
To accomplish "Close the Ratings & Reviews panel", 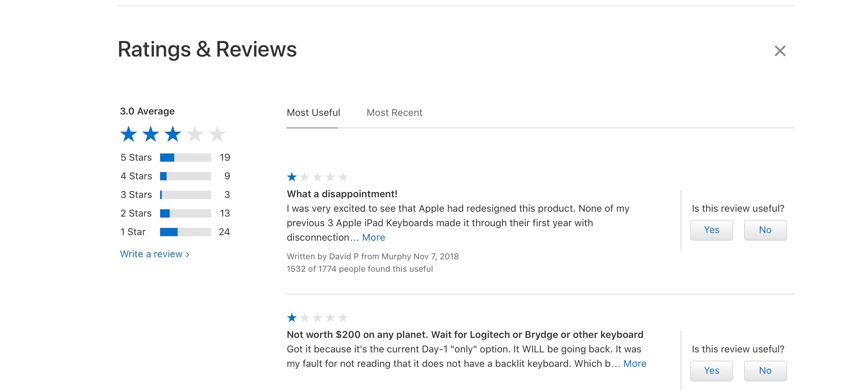I will (780, 51).
